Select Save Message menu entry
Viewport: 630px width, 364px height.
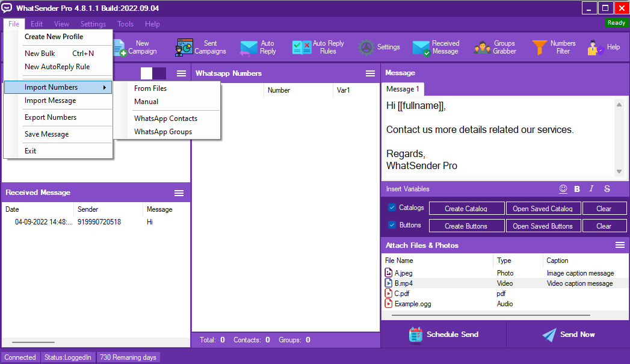click(58, 134)
